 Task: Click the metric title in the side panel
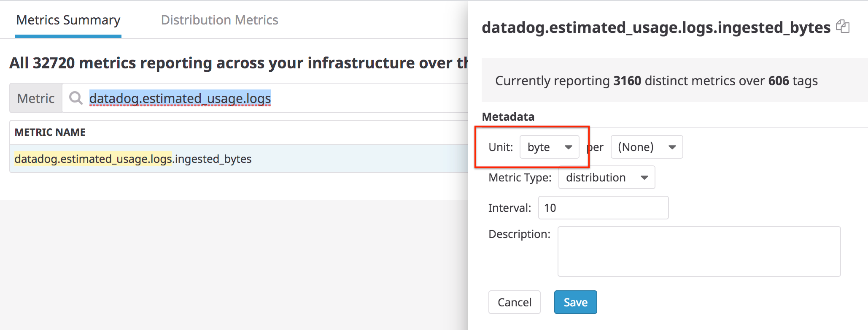[x=655, y=27]
